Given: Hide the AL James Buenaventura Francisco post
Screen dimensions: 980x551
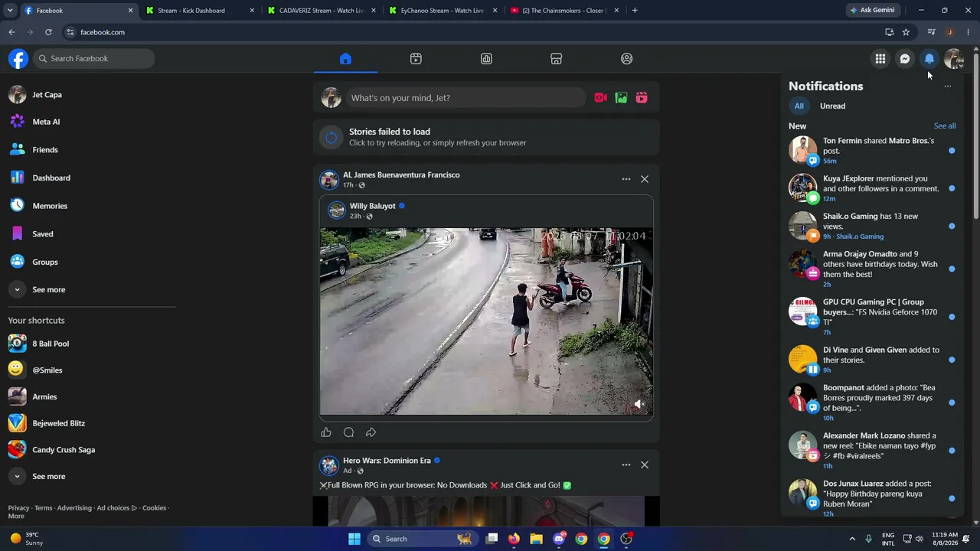Looking at the screenshot, I should (645, 179).
